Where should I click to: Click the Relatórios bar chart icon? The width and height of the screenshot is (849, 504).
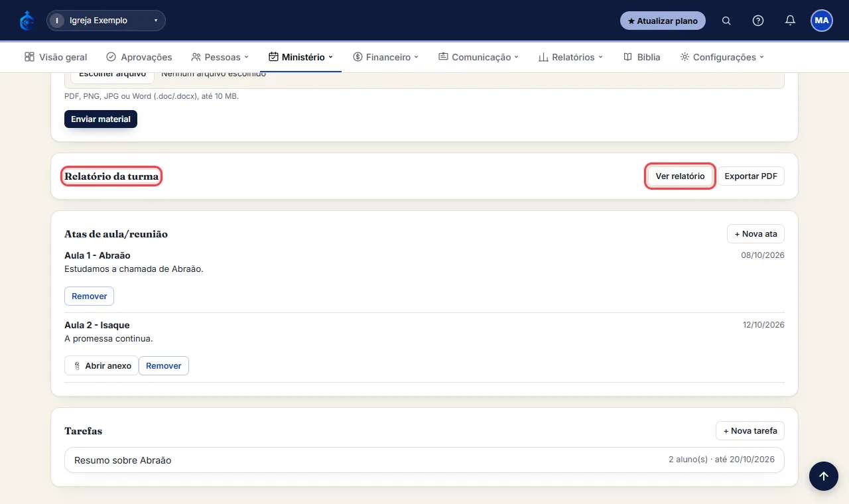543,57
